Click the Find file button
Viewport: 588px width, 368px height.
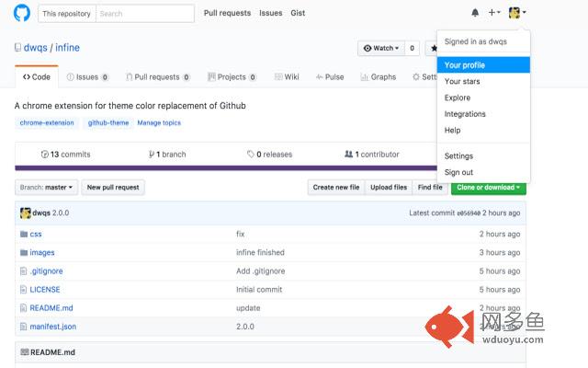coord(430,188)
